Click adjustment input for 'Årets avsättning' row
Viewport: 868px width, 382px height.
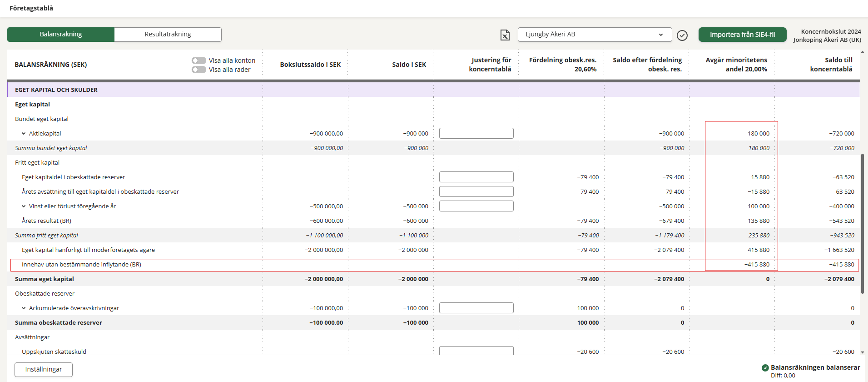(476, 191)
